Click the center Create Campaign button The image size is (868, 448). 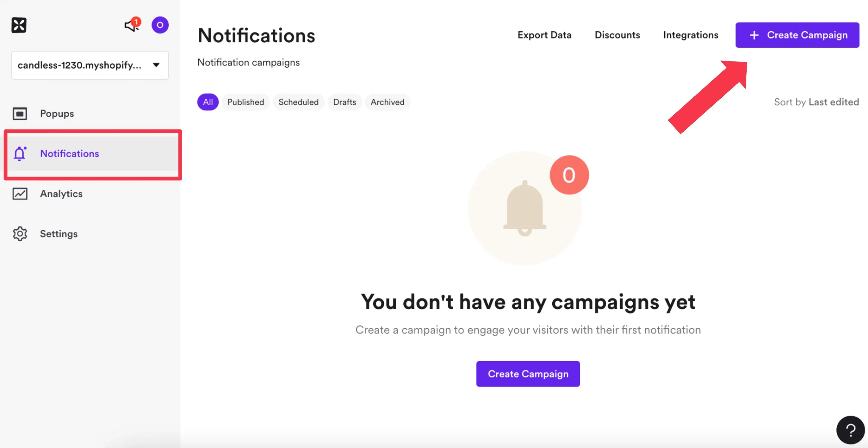(528, 374)
